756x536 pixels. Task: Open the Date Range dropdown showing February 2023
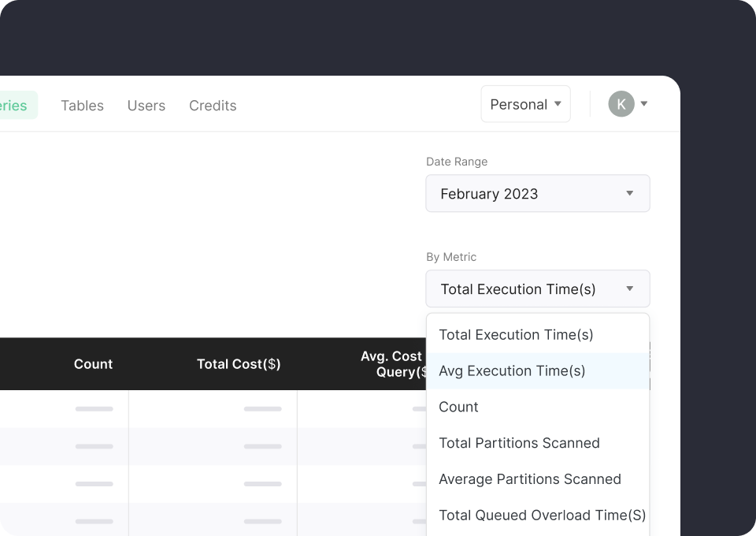coord(538,193)
